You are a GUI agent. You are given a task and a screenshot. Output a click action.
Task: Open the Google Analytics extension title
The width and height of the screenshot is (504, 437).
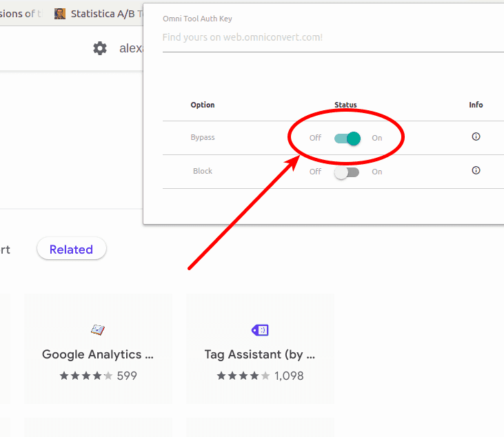point(98,355)
